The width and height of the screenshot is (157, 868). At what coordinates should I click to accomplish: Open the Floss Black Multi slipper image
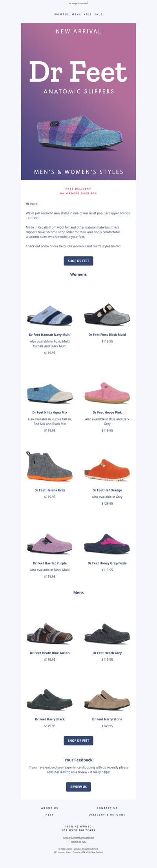107,314
